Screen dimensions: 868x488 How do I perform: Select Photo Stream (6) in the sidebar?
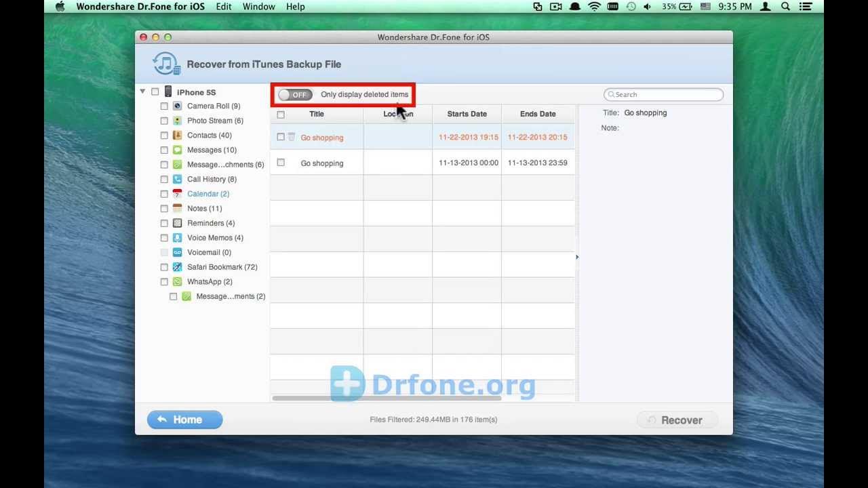(x=215, y=121)
